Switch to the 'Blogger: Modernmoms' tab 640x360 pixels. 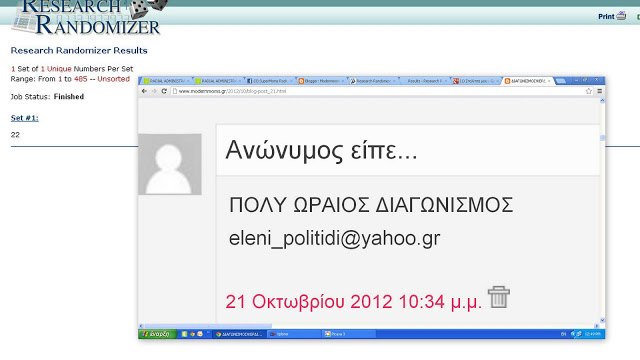coord(321,81)
